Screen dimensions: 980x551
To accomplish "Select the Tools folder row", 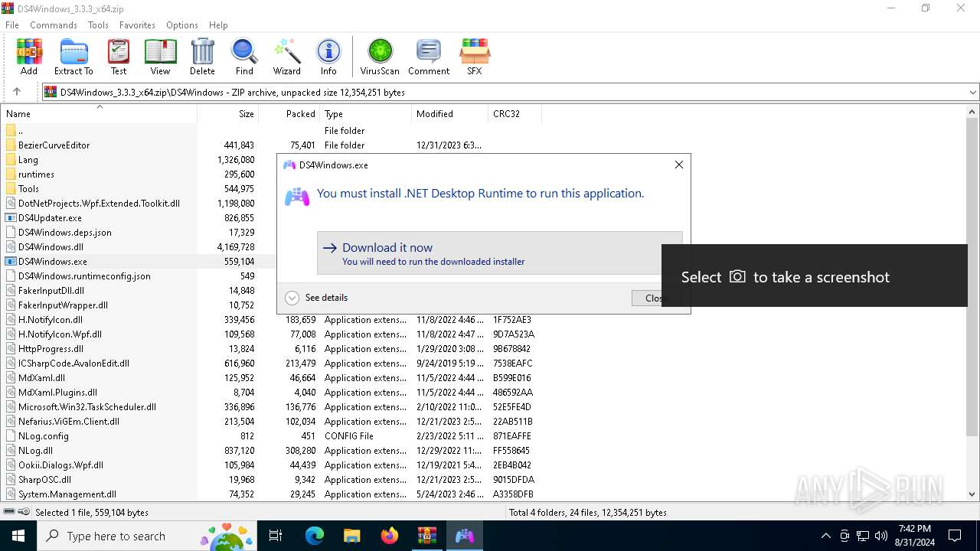I will tap(28, 188).
